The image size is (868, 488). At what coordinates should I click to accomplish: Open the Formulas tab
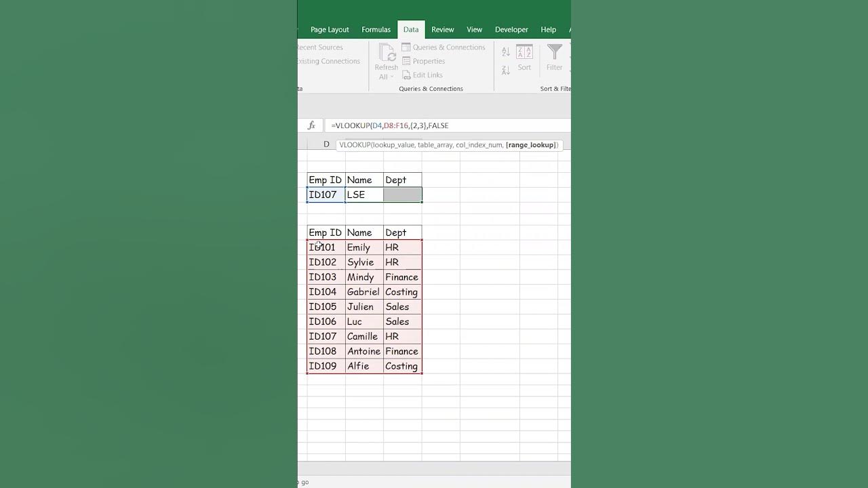tap(376, 30)
